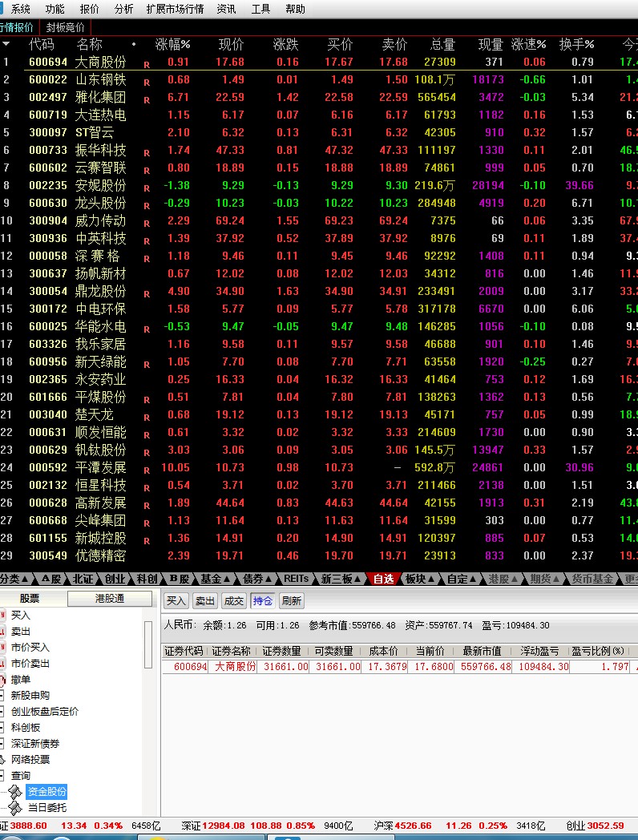Open the 扩展市场行情 menu

[175, 9]
